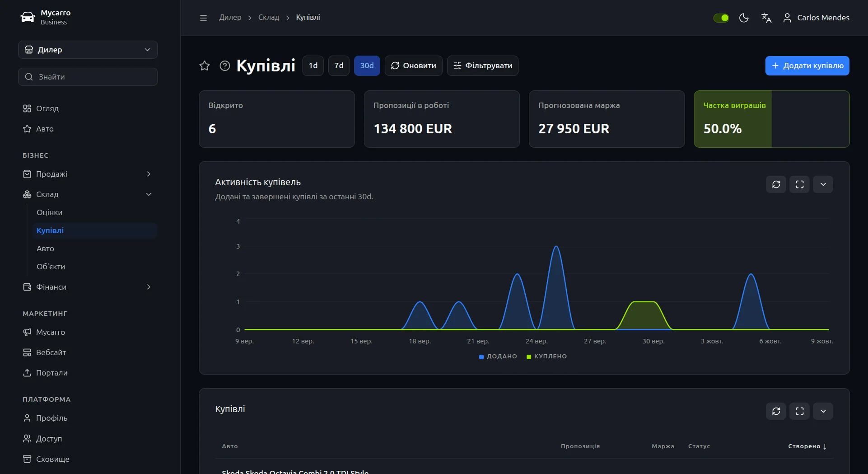Screen dimensions: 868x474
Task: Expand Активність купівель chart to fullscreen
Action: pyautogui.click(x=799, y=184)
